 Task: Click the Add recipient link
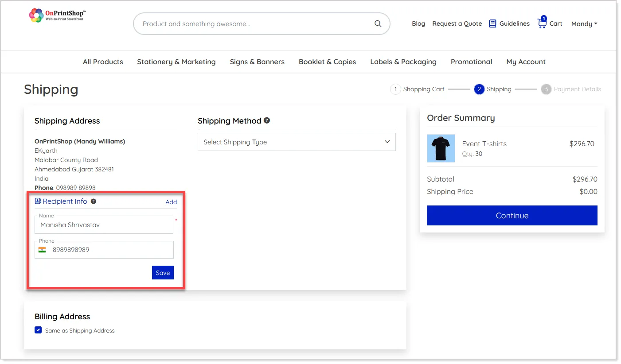pos(171,202)
